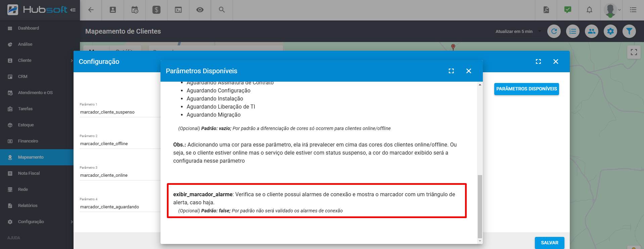Click the parameters dialog vertical scrollbar
644x249 pixels.
480,205
